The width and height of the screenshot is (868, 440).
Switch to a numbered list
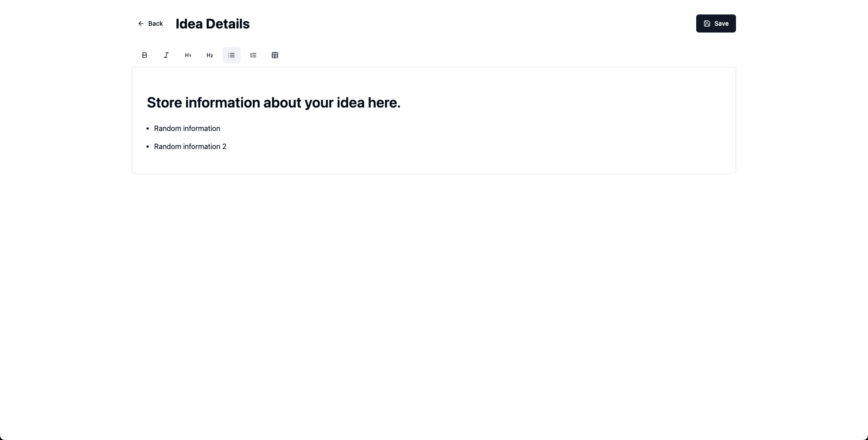tap(253, 55)
